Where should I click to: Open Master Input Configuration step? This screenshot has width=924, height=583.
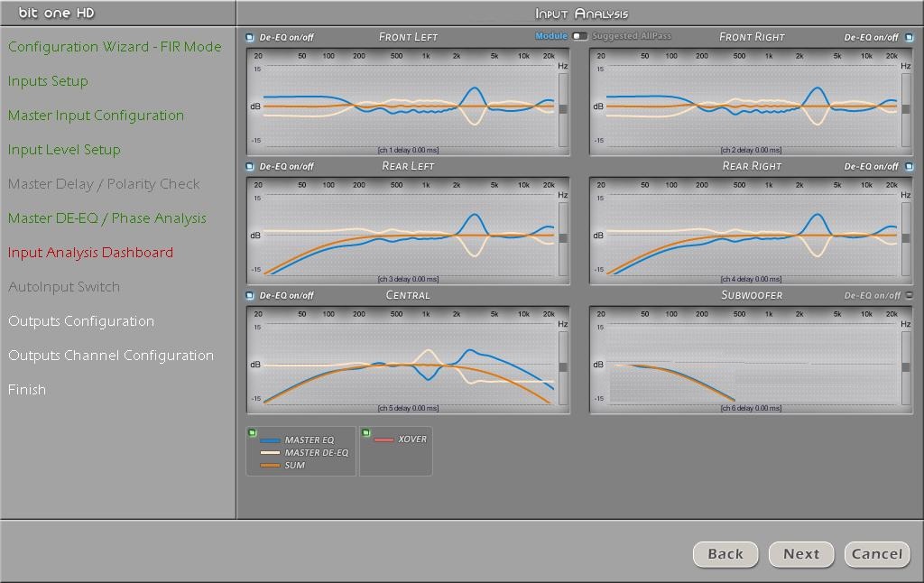(x=96, y=116)
